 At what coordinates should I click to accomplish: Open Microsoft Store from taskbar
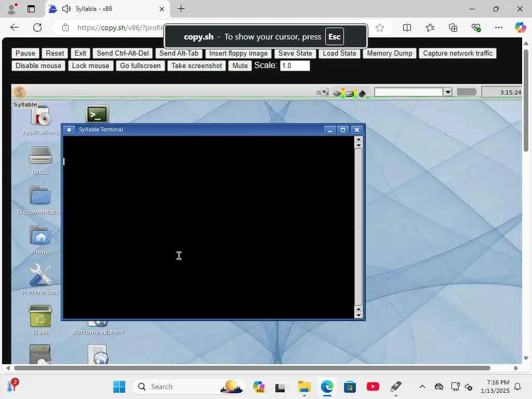click(350, 387)
